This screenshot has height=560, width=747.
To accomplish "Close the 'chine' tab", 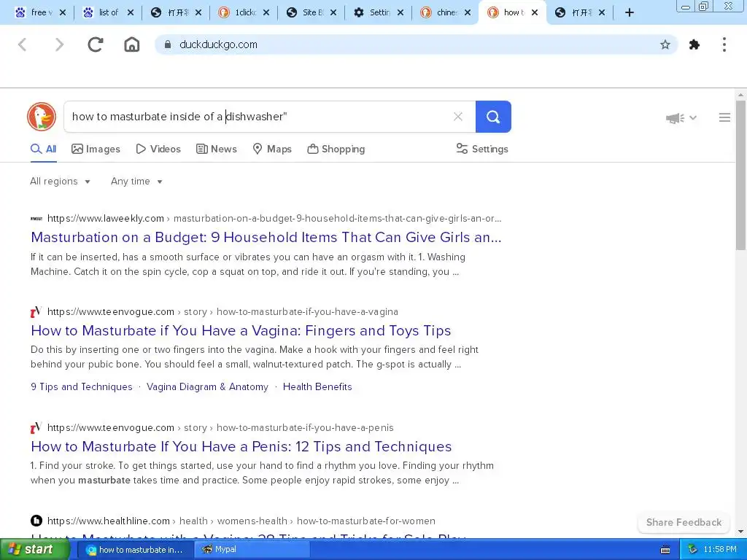I will 468,13.
